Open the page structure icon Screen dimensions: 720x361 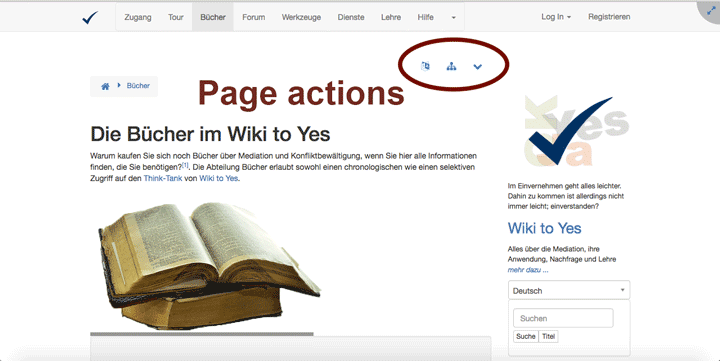coord(451,67)
